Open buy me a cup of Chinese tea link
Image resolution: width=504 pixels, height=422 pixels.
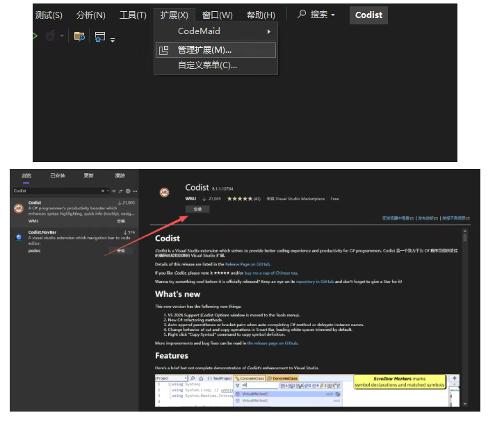click(271, 273)
